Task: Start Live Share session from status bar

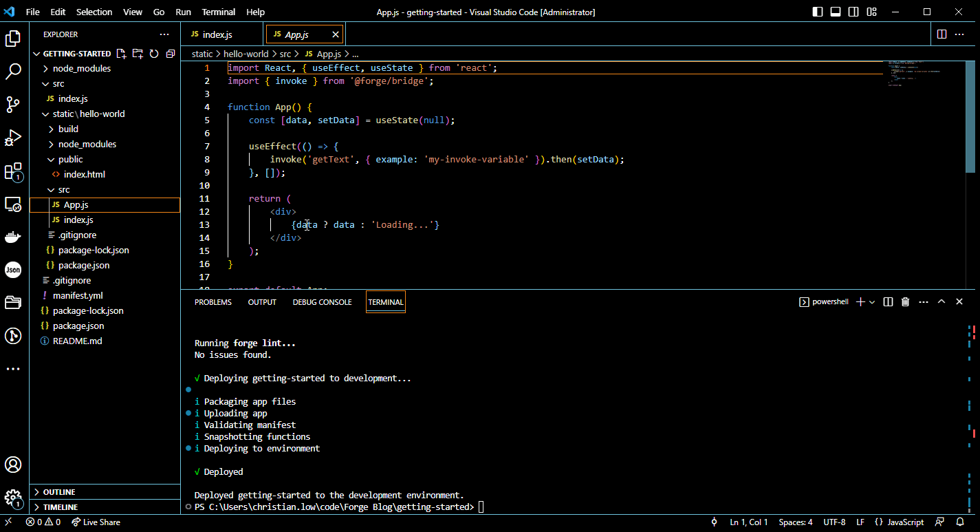Action: click(x=96, y=522)
